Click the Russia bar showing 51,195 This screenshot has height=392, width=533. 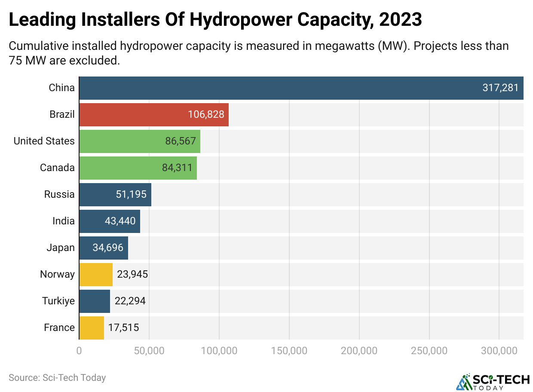point(115,195)
